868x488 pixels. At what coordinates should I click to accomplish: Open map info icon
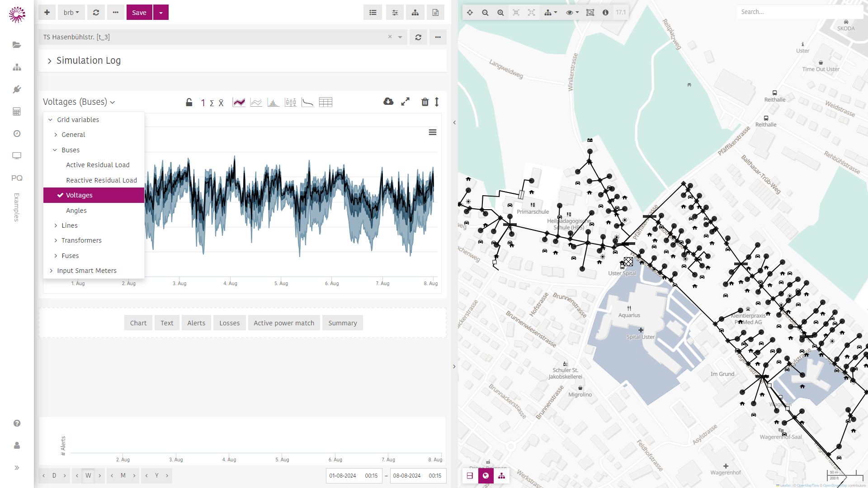click(605, 13)
